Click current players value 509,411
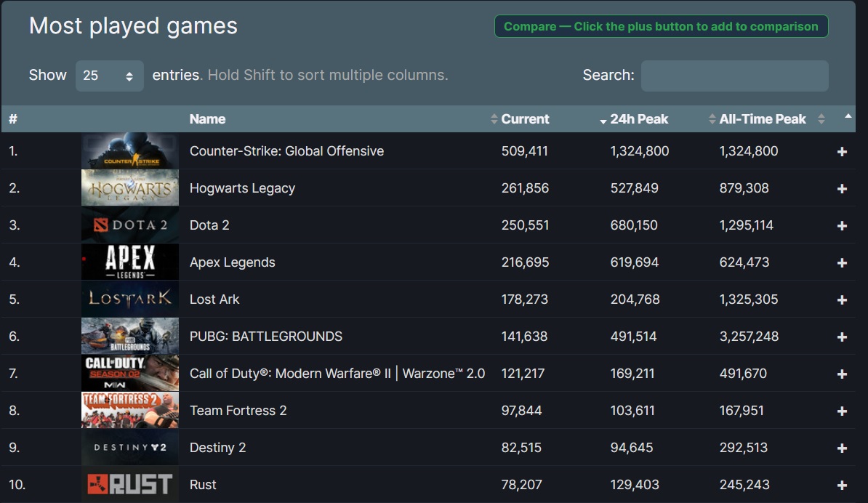 [x=525, y=151]
